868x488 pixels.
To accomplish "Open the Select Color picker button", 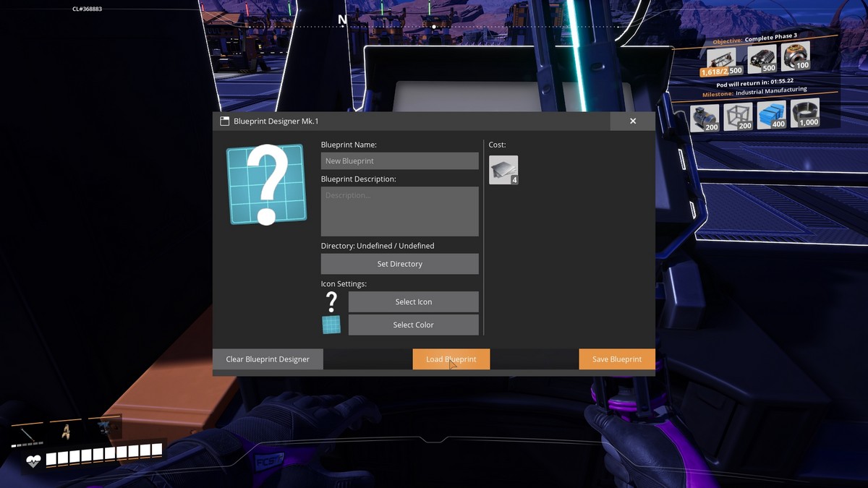I will coord(413,325).
